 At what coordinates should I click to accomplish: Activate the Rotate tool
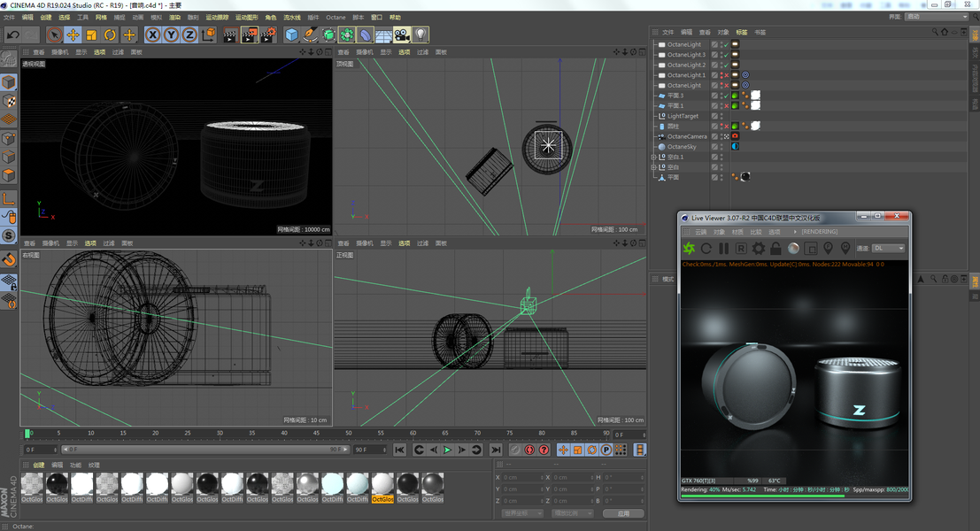(x=110, y=35)
